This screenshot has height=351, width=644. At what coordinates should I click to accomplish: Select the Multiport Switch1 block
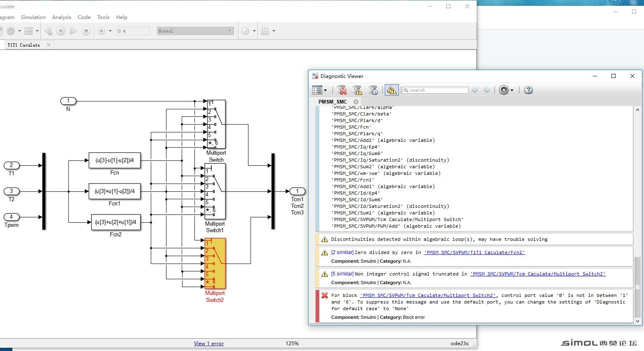pos(215,191)
